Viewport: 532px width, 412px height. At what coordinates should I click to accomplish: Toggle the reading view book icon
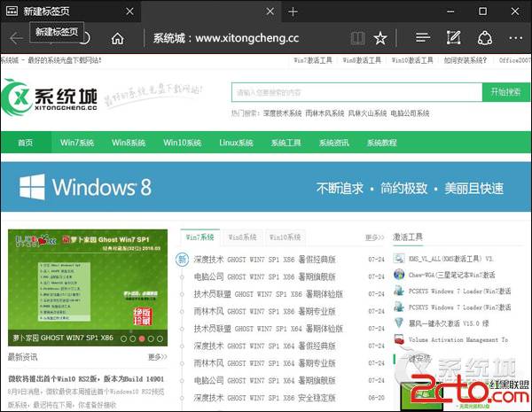point(357,38)
